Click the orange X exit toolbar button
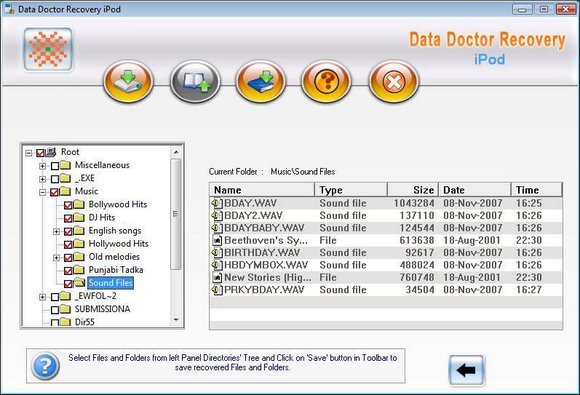The height and width of the screenshot is (395, 580). (x=394, y=82)
